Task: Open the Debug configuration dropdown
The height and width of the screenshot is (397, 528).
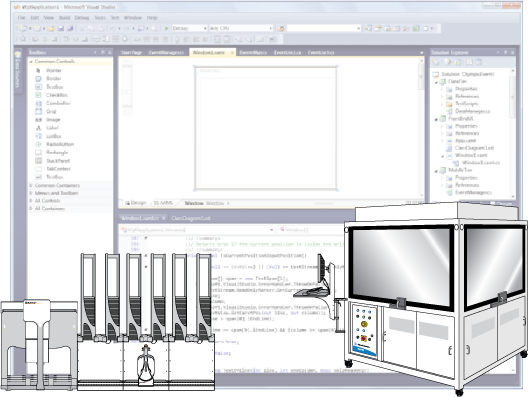Action: 189,29
